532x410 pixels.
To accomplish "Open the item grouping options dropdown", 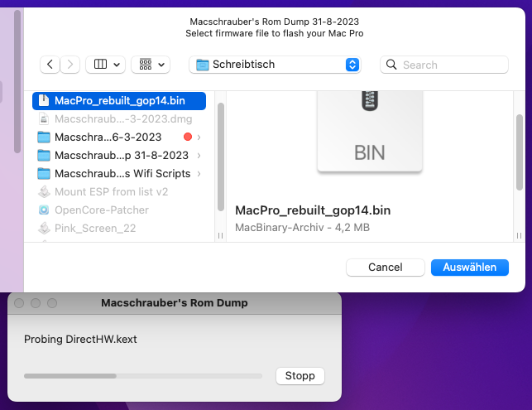I will tap(150, 65).
